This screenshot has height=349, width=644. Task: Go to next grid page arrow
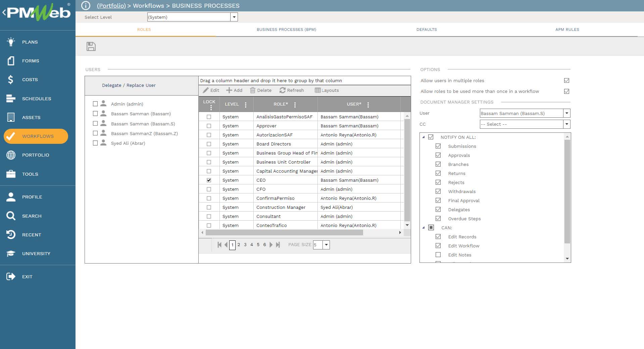(x=271, y=245)
